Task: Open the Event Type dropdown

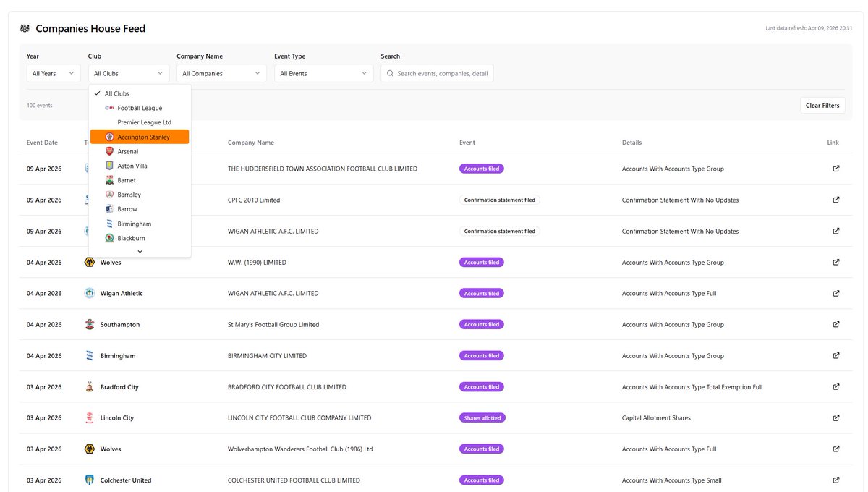Action: click(323, 73)
